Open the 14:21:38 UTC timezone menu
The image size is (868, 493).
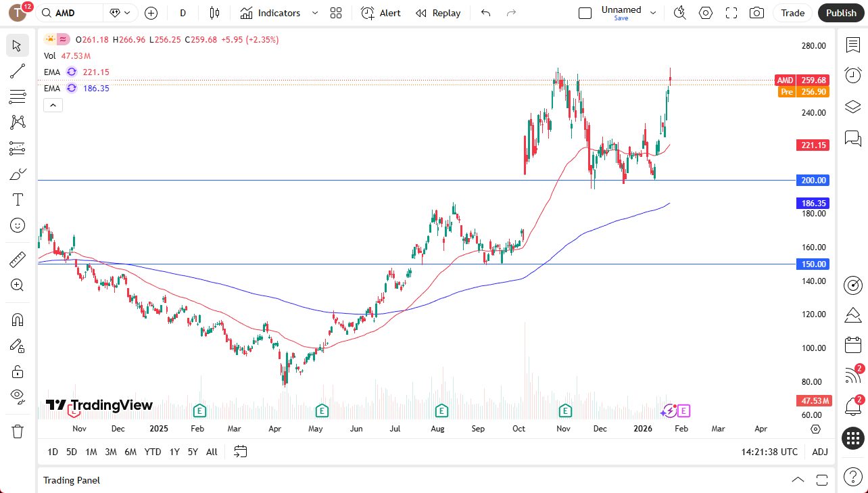769,452
